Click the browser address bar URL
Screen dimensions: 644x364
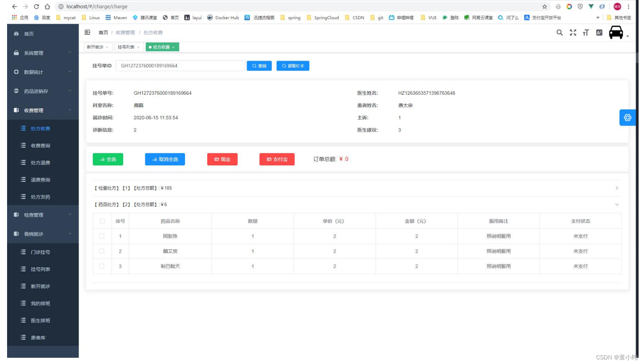97,7
